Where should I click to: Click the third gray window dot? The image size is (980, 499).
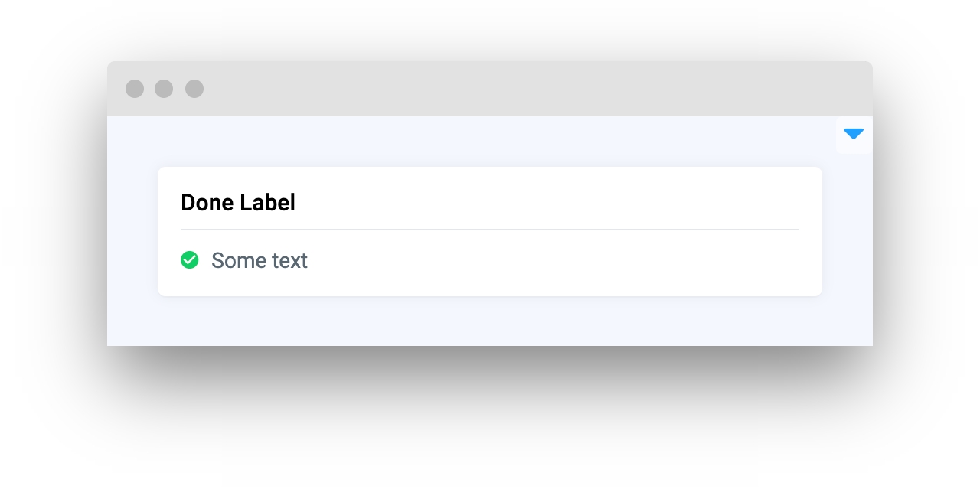tap(194, 89)
